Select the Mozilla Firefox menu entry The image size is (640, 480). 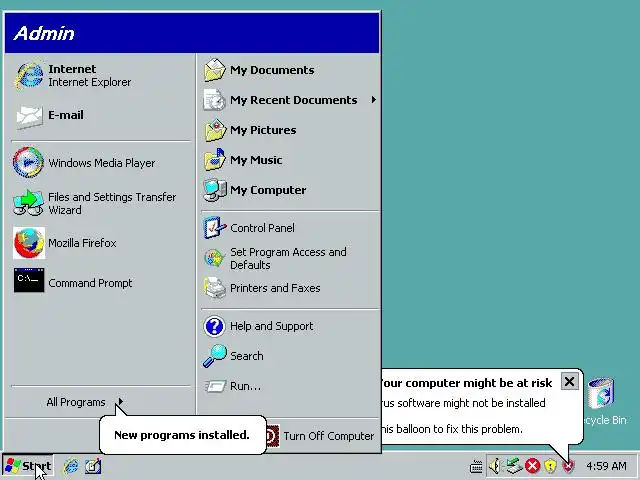(100, 243)
